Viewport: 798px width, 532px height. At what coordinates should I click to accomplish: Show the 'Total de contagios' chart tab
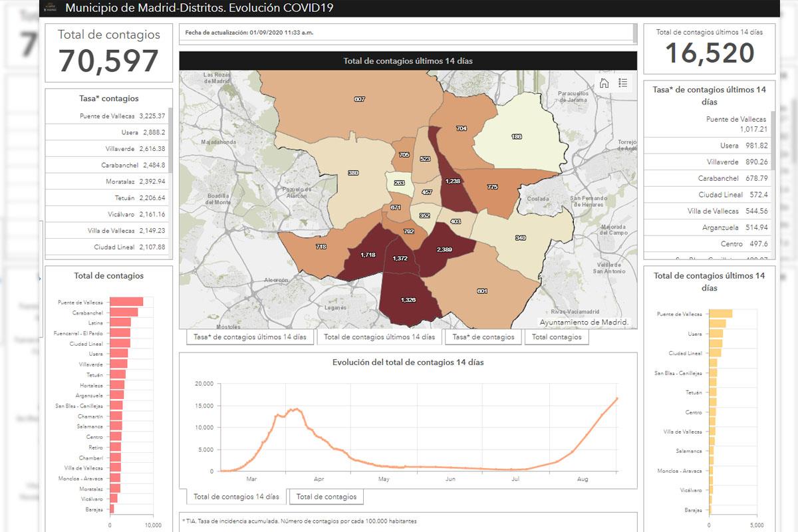pos(327,497)
